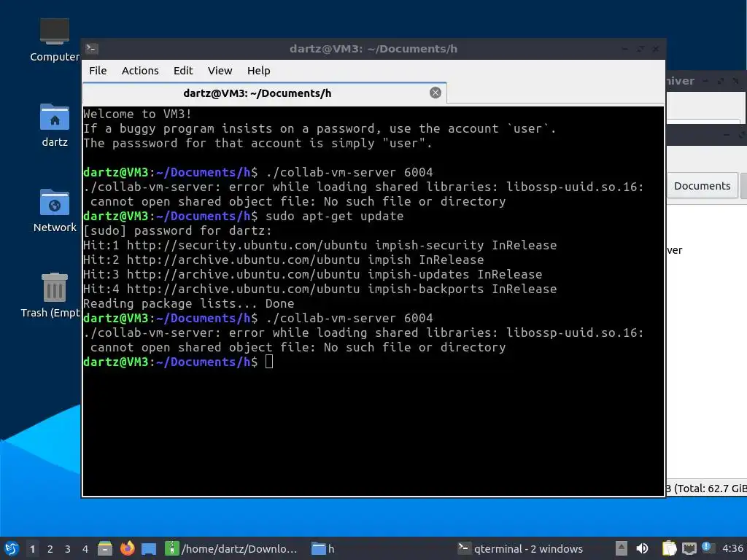Screen dimensions: 747x560
Task: Open the qterminal - 2 windows taskbar group
Action: click(x=520, y=548)
